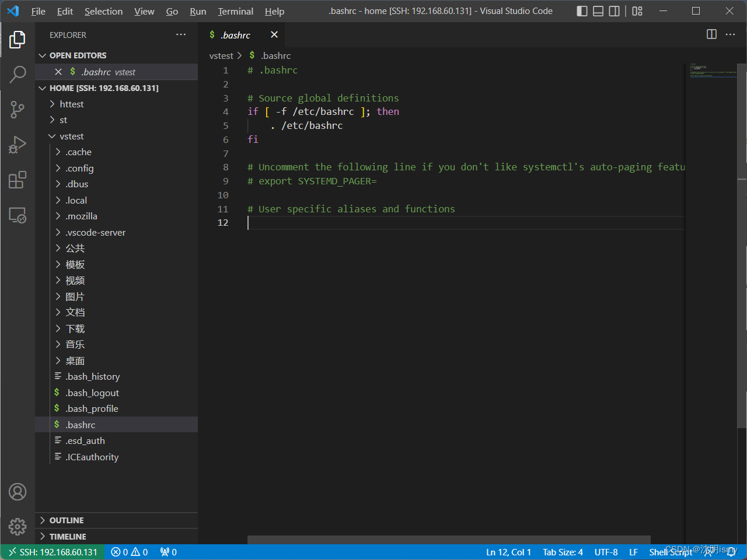Open .bash_logout file
747x560 pixels.
click(x=116, y=393)
